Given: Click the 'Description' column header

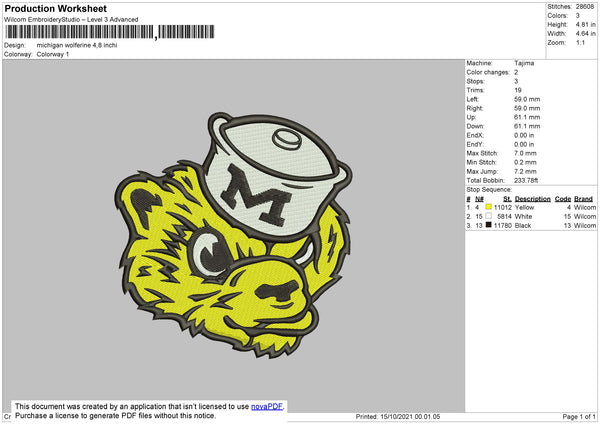Looking at the screenshot, I should 532,199.
